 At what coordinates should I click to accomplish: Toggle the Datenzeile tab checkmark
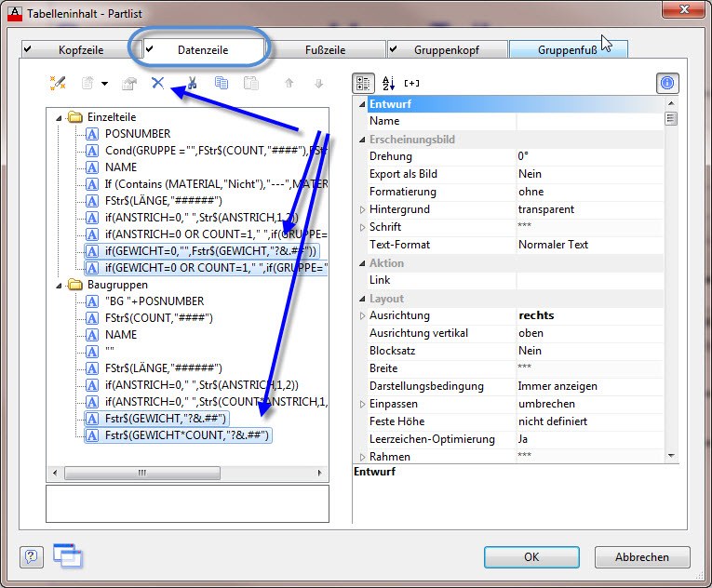pyautogui.click(x=150, y=49)
